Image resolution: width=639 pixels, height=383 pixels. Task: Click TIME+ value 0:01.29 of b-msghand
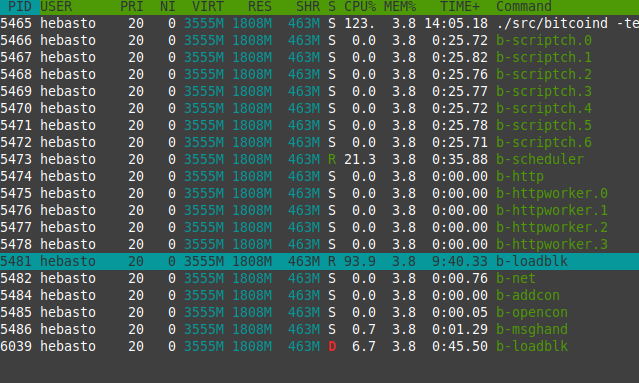pyautogui.click(x=460, y=329)
